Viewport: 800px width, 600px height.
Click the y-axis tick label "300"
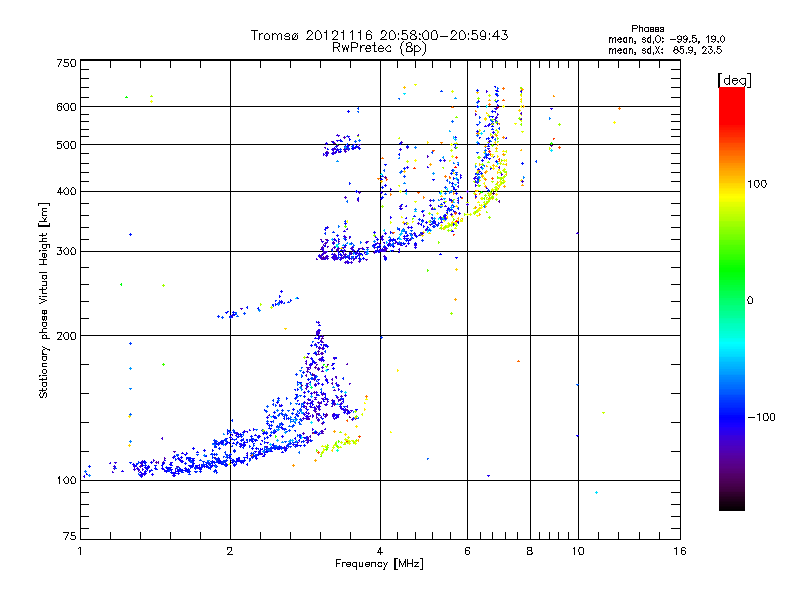(66, 252)
